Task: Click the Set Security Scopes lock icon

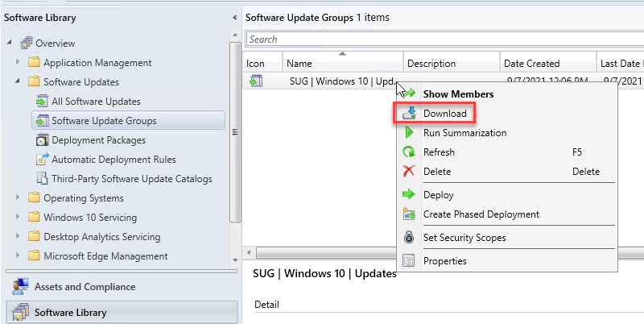Action: pos(409,238)
